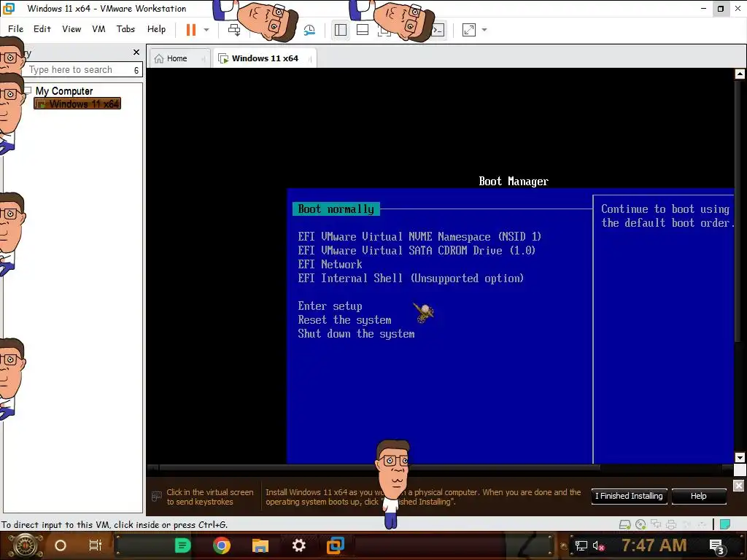Image resolution: width=747 pixels, height=560 pixels.
Task: Open the stretch guest dropdown arrow
Action: point(484,30)
